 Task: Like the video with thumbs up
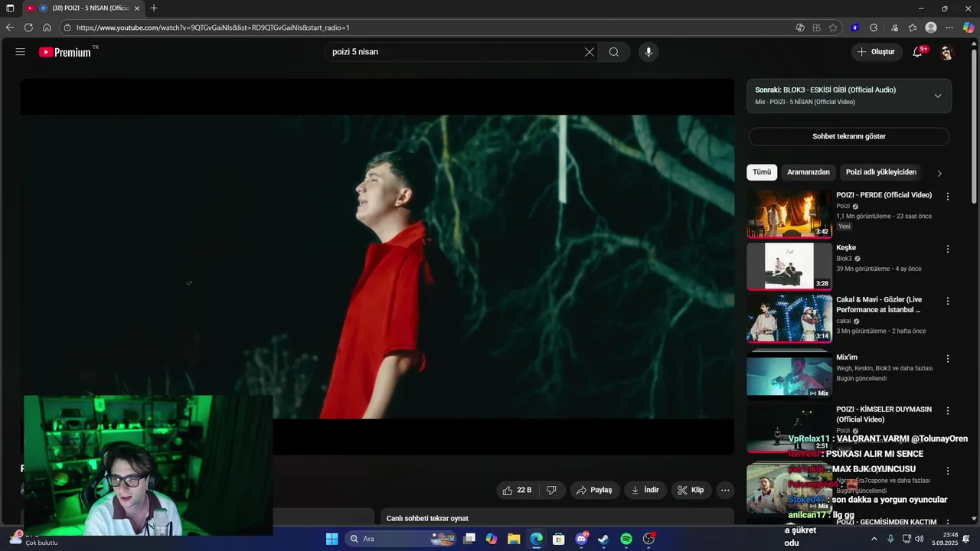[x=517, y=490]
